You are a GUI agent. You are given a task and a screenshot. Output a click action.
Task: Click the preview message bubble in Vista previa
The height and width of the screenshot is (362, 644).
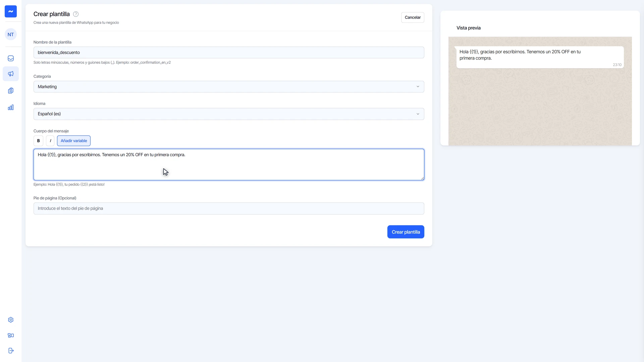point(540,57)
